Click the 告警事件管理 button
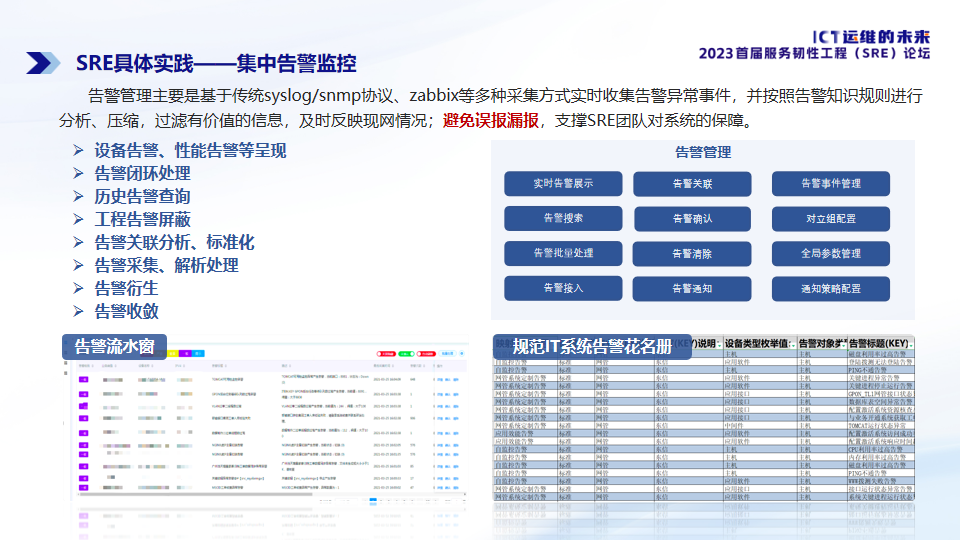The height and width of the screenshot is (540, 960). pyautogui.click(x=831, y=184)
